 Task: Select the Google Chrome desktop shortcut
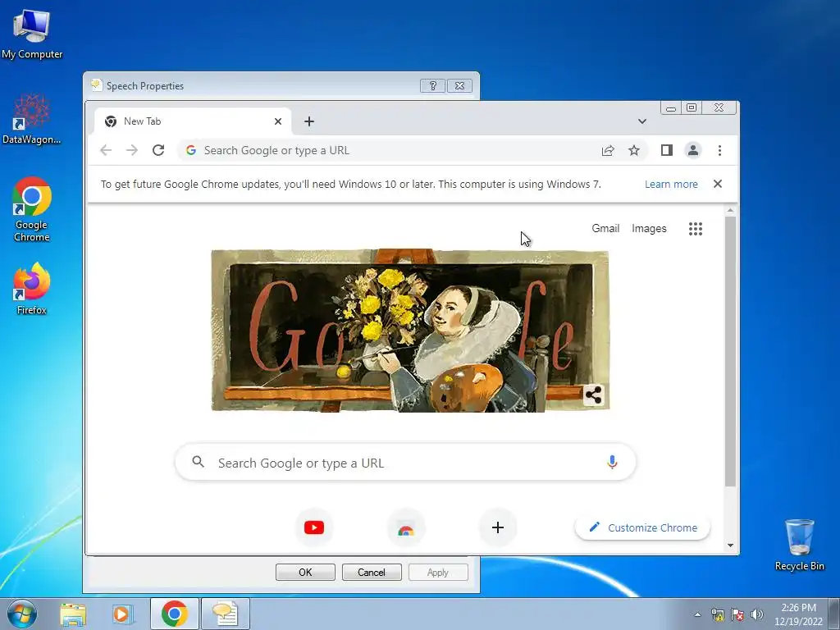(32, 209)
